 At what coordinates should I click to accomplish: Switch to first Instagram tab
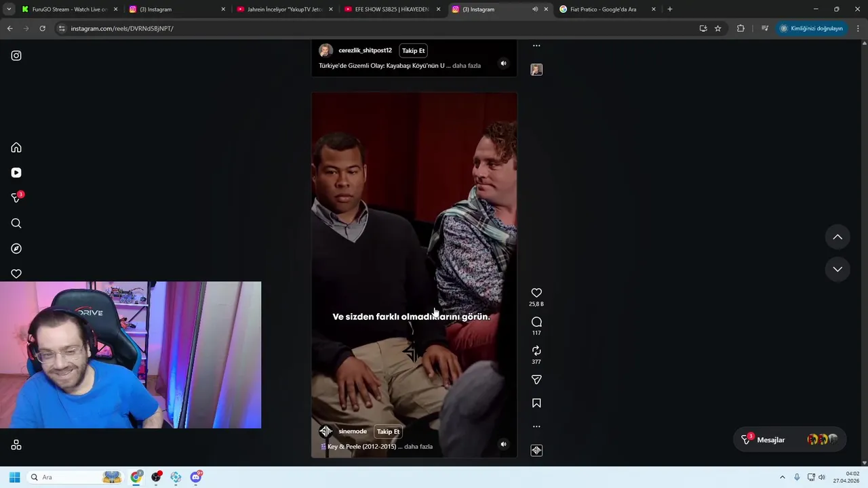[x=176, y=9]
